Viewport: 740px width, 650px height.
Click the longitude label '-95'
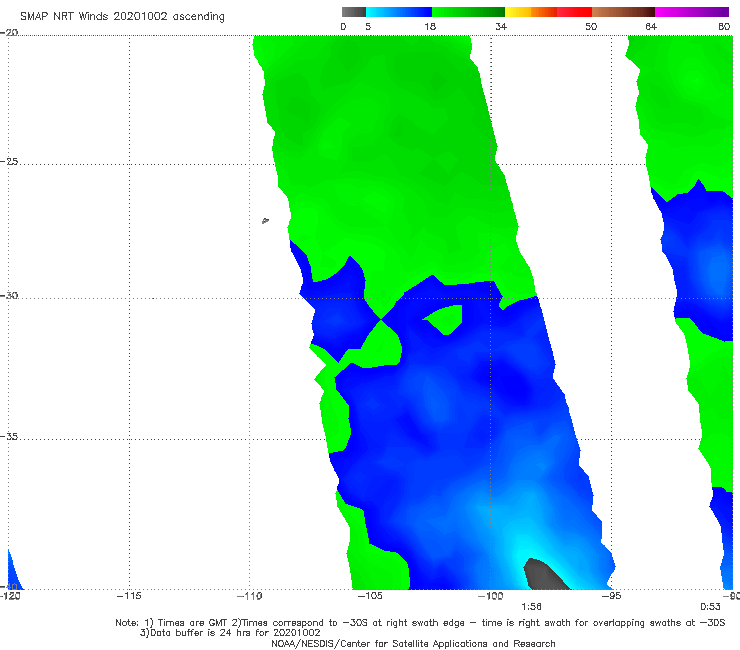pyautogui.click(x=611, y=596)
